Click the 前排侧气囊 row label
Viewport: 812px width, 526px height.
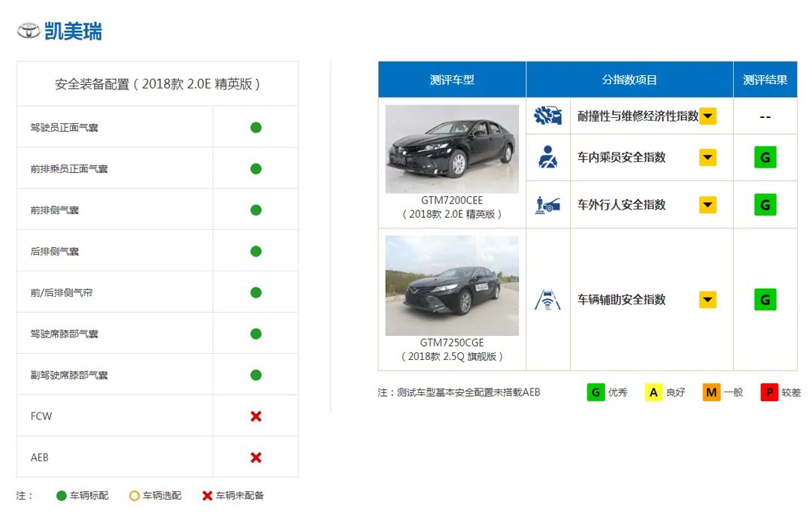[54, 210]
